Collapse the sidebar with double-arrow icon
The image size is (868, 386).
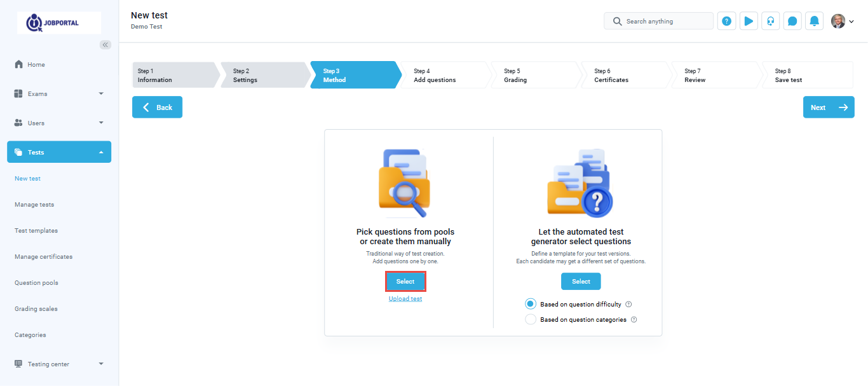point(105,45)
